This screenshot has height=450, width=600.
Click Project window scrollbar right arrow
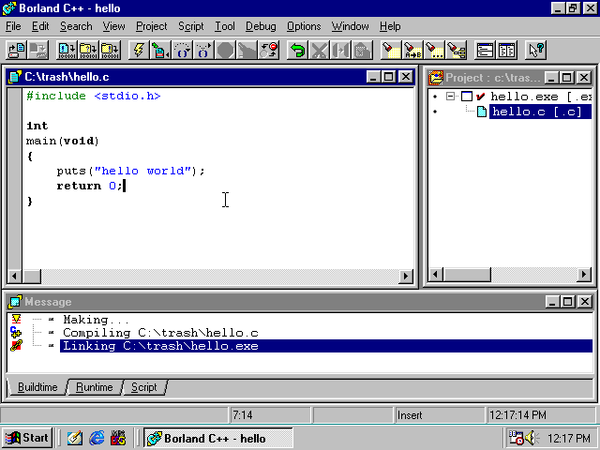(x=584, y=274)
